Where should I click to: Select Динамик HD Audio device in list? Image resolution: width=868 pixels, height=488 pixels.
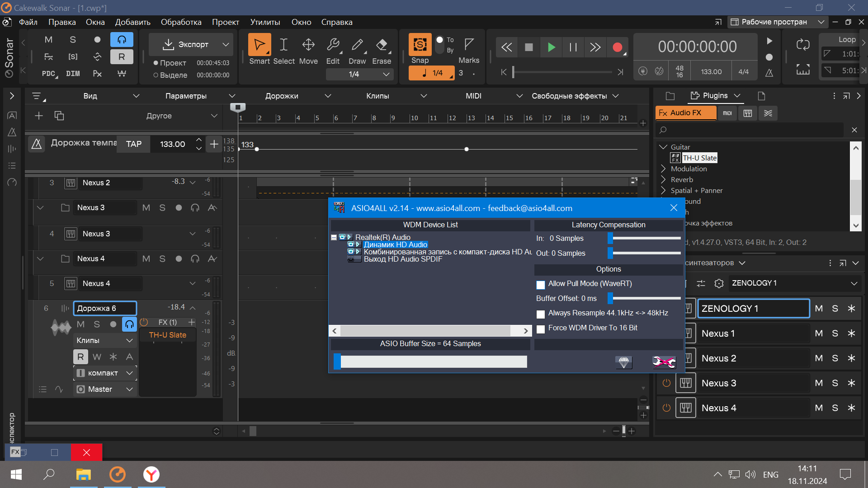(x=395, y=244)
